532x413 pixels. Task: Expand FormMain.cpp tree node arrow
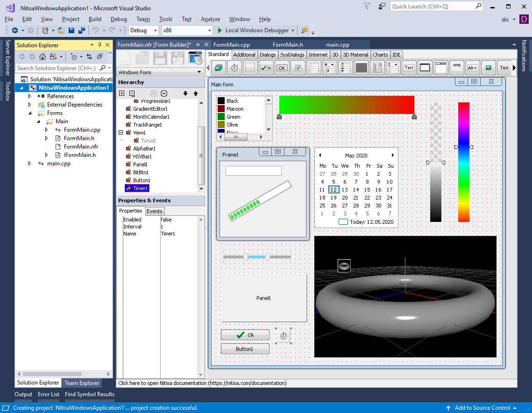47,129
